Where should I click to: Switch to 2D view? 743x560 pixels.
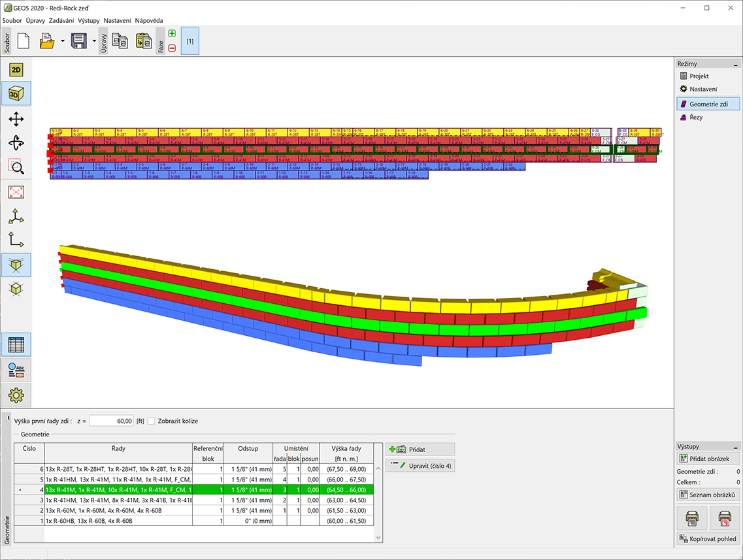pyautogui.click(x=16, y=70)
